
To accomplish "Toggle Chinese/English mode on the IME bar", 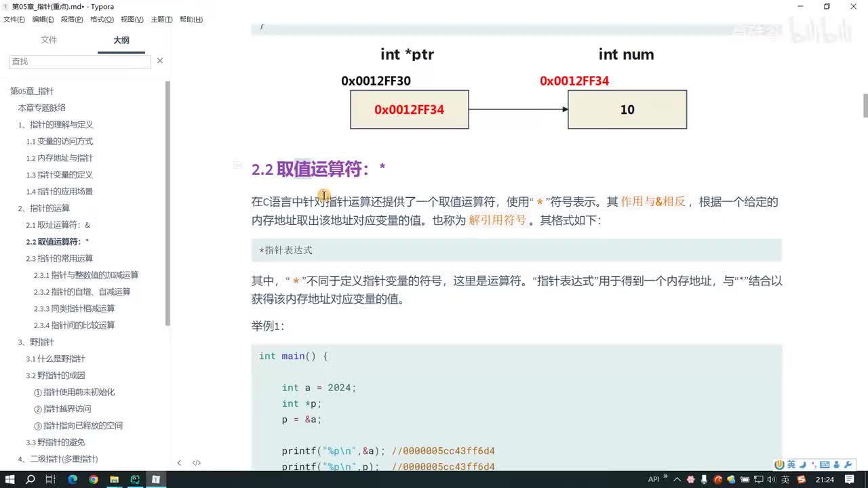I will (x=791, y=464).
